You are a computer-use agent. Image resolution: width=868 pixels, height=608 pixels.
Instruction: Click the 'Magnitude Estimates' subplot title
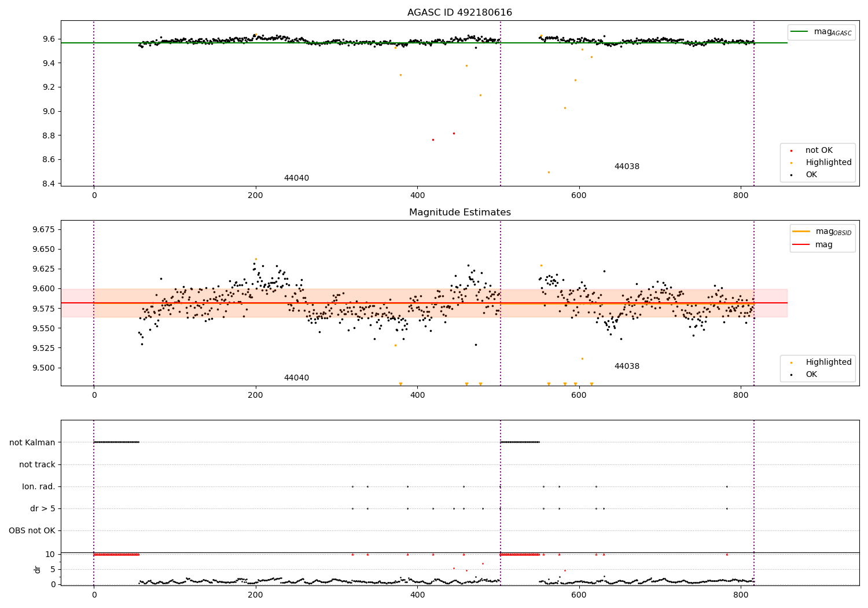pyautogui.click(x=459, y=213)
